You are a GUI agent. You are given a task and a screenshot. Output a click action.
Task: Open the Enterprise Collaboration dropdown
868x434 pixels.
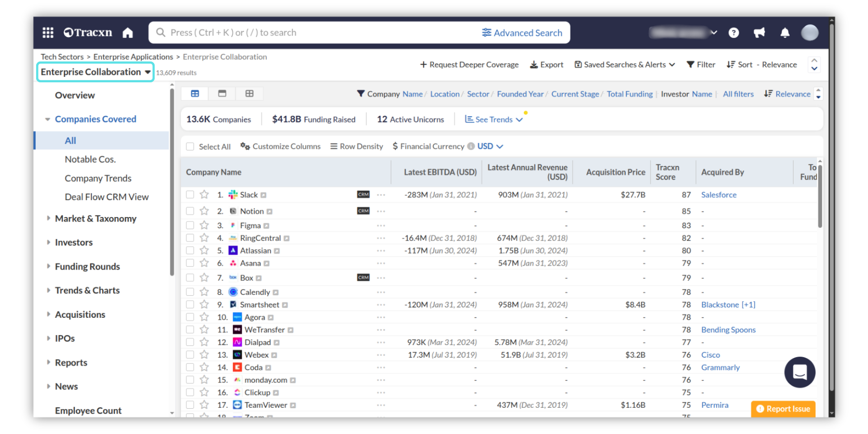click(x=95, y=72)
